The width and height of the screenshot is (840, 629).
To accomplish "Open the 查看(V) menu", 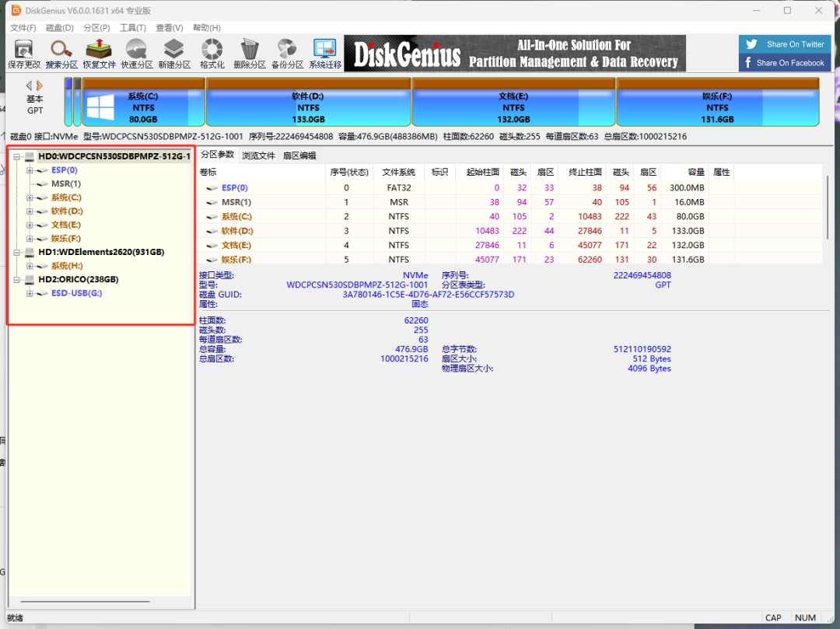I will pos(170,28).
